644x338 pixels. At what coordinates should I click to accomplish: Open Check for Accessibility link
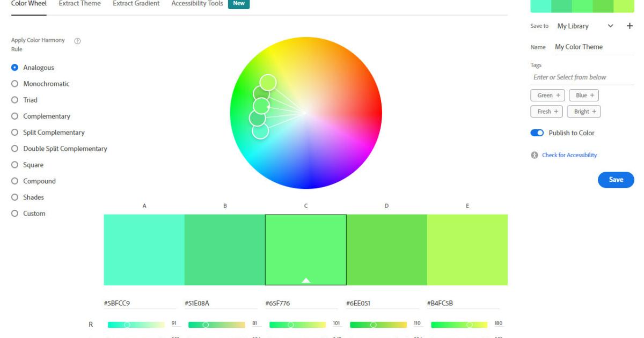[x=569, y=155]
